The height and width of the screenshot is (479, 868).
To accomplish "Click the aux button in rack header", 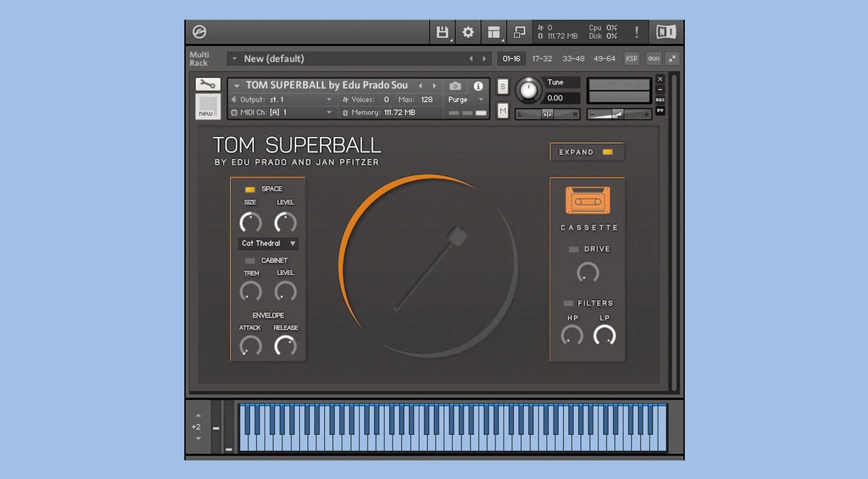I will click(x=654, y=59).
